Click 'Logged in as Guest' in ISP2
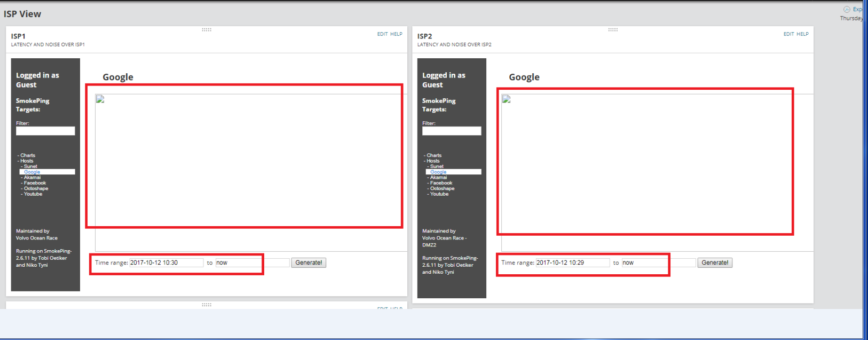The height and width of the screenshot is (340, 868). point(444,80)
